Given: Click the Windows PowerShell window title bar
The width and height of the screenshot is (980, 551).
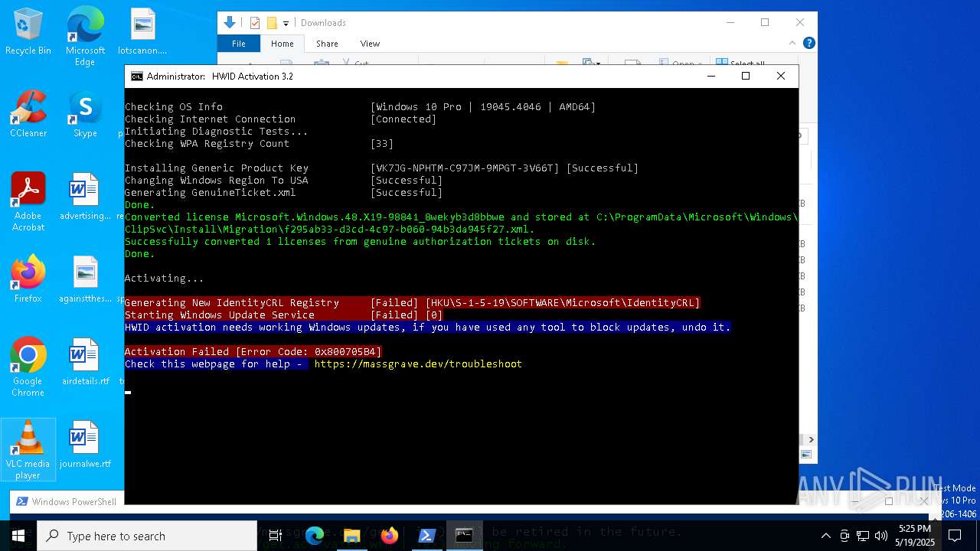Looking at the screenshot, I should click(x=67, y=501).
